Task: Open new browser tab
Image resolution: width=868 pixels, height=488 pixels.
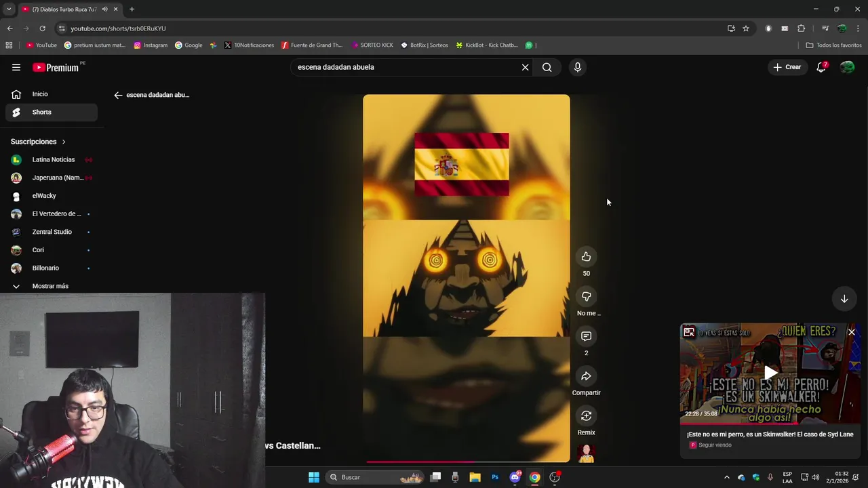Action: (132, 9)
